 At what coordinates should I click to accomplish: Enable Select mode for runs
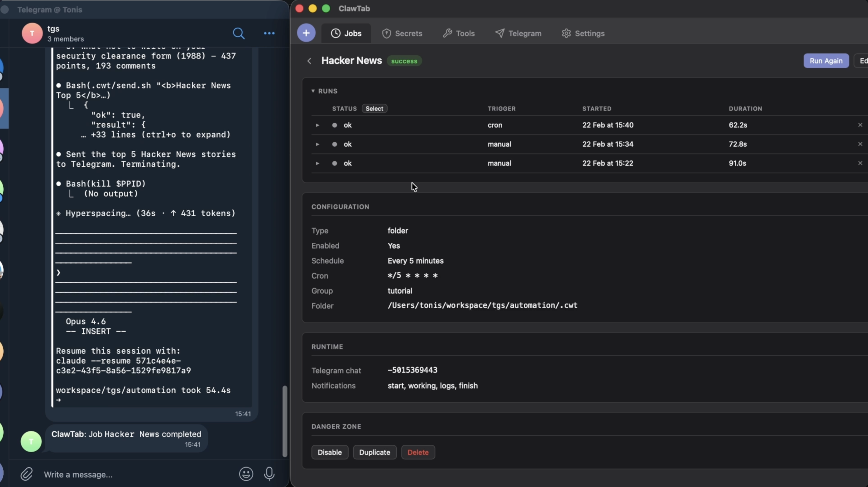click(x=374, y=108)
